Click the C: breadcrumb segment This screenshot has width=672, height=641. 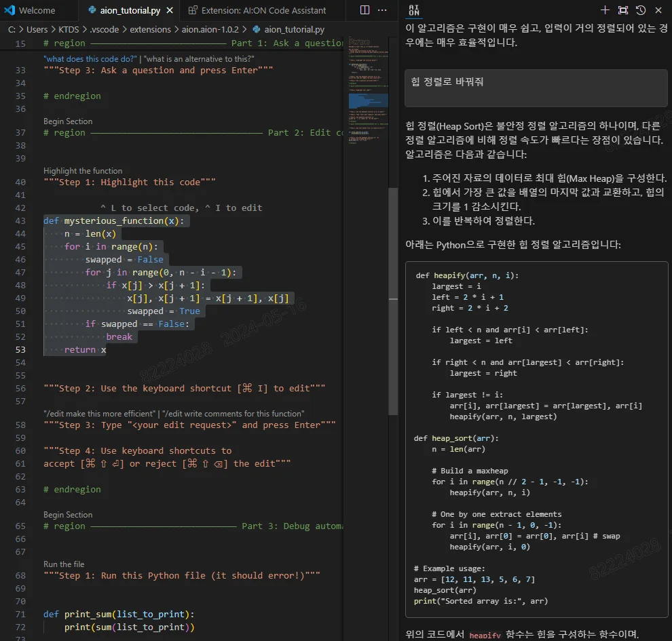(x=12, y=30)
